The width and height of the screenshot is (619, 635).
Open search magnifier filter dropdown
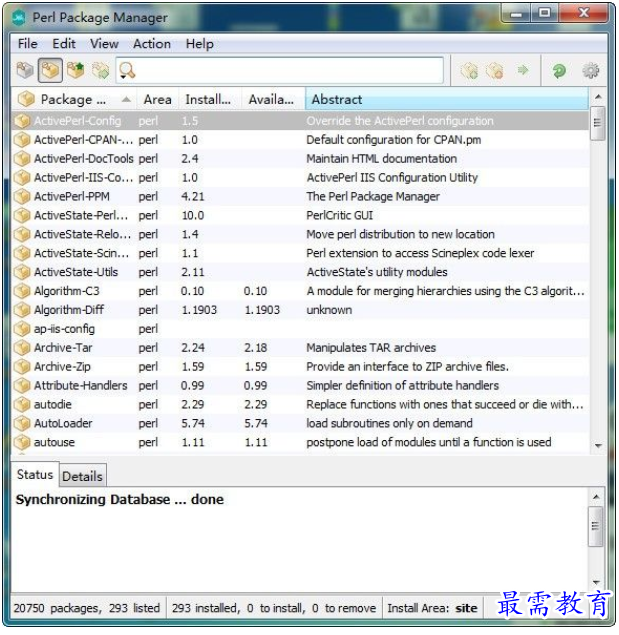(x=127, y=71)
